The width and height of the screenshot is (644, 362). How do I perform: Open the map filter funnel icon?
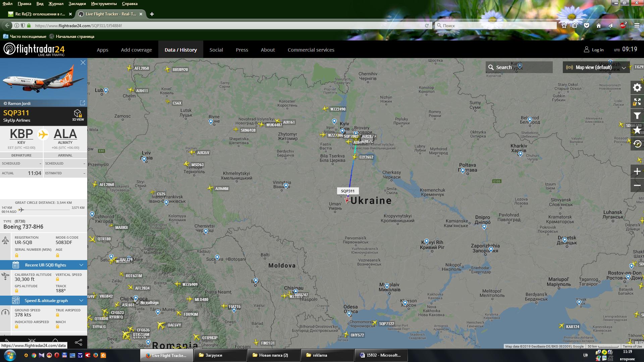(637, 116)
